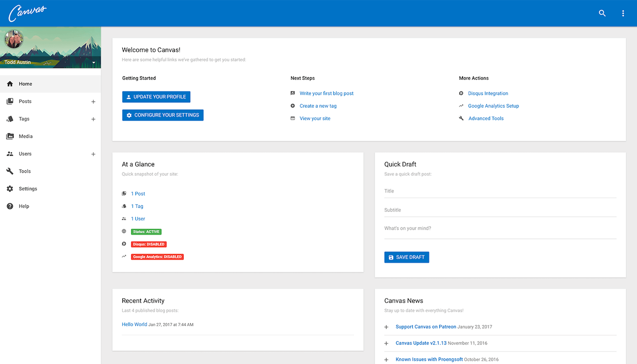Screen dimensions: 637x364
Task: Click the Title field in Quick Draft
Action: coord(500,191)
